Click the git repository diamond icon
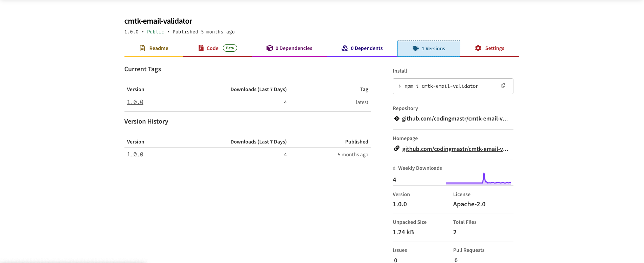The height and width of the screenshot is (263, 644). tap(397, 119)
